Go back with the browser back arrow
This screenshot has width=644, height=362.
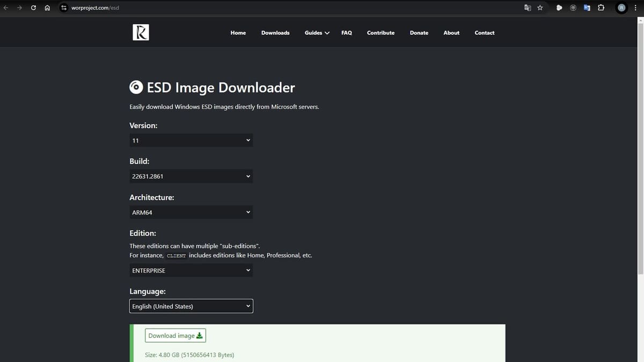[6, 8]
